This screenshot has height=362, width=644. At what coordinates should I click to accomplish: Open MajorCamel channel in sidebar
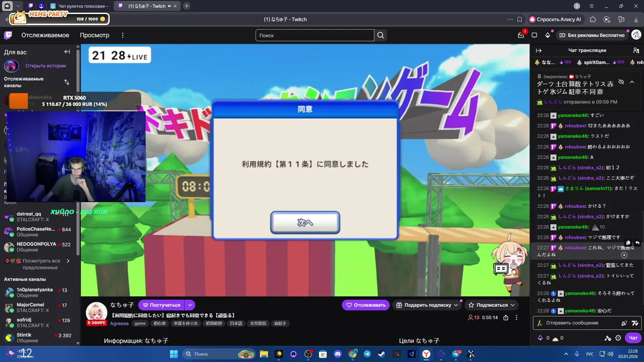[38, 308]
